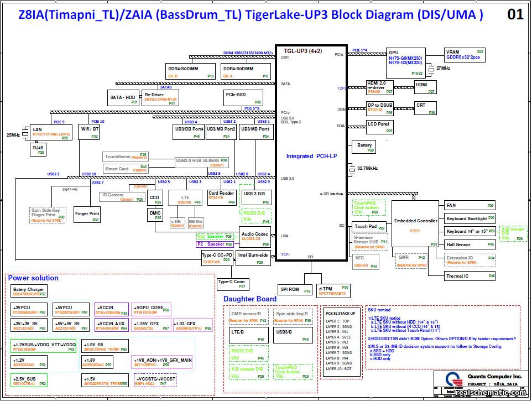Click the DMIC block
The height and width of the screenshot is (401, 532).
[155, 215]
